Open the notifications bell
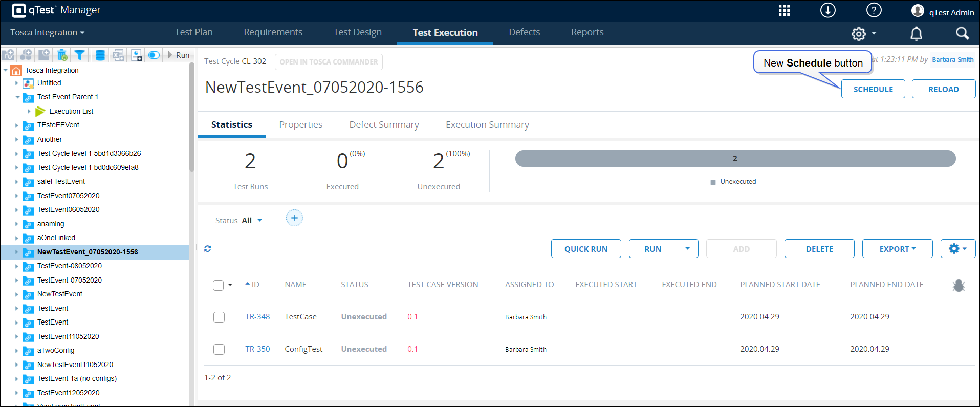 916,34
